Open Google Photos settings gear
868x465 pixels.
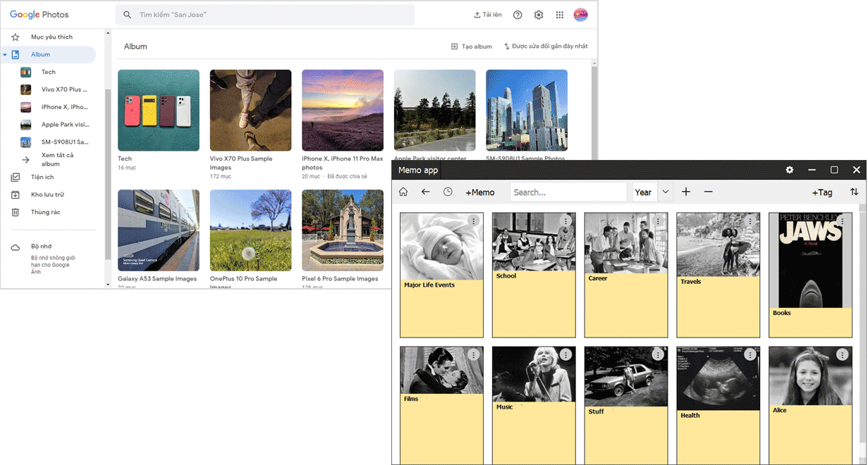click(539, 15)
